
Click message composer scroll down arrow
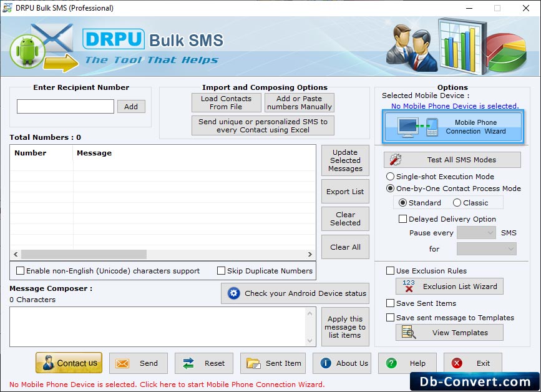pyautogui.click(x=310, y=341)
